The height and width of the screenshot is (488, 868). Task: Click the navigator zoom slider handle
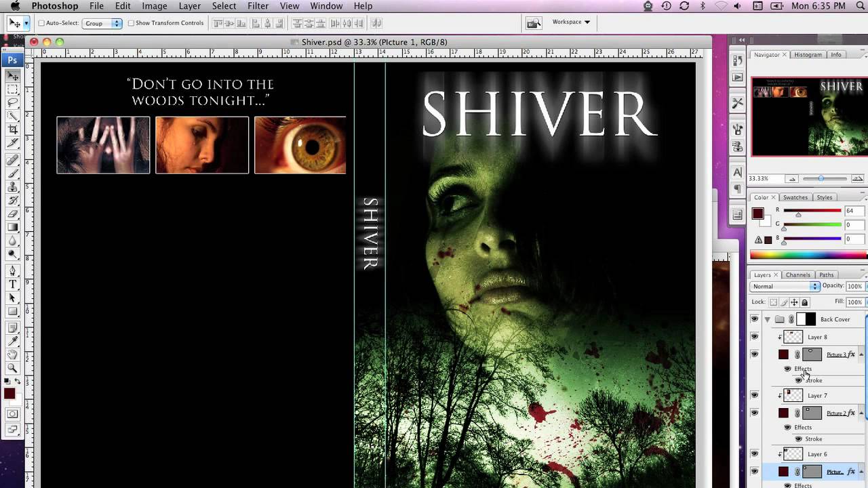[821, 179]
